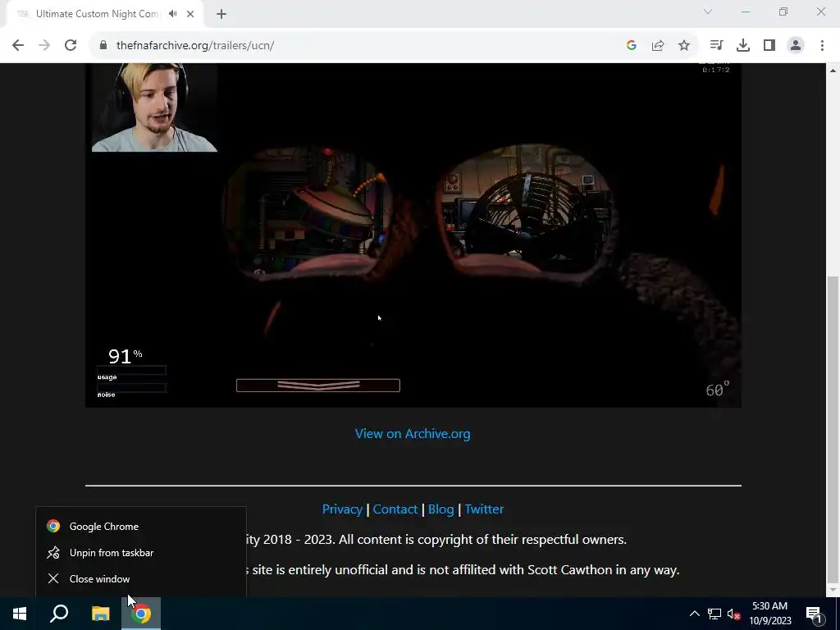Viewport: 840px width, 630px height.
Task: Open File Explorer from taskbar
Action: point(100,614)
